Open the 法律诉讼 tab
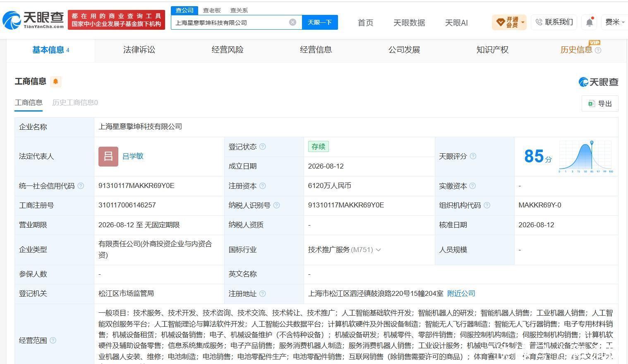628x364 pixels. (x=139, y=50)
